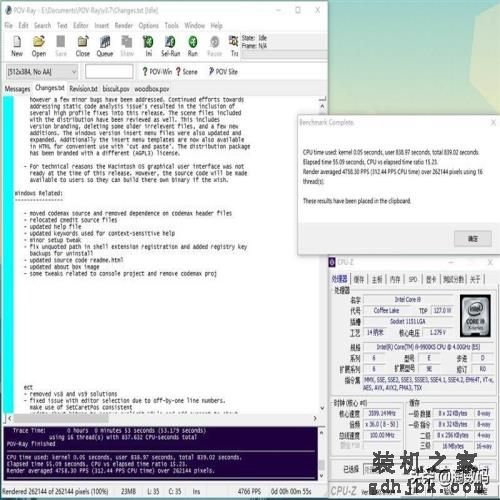Viewport: 500px width, 500px height.
Task: Switch to the Changes.txt tab
Action: point(50,88)
